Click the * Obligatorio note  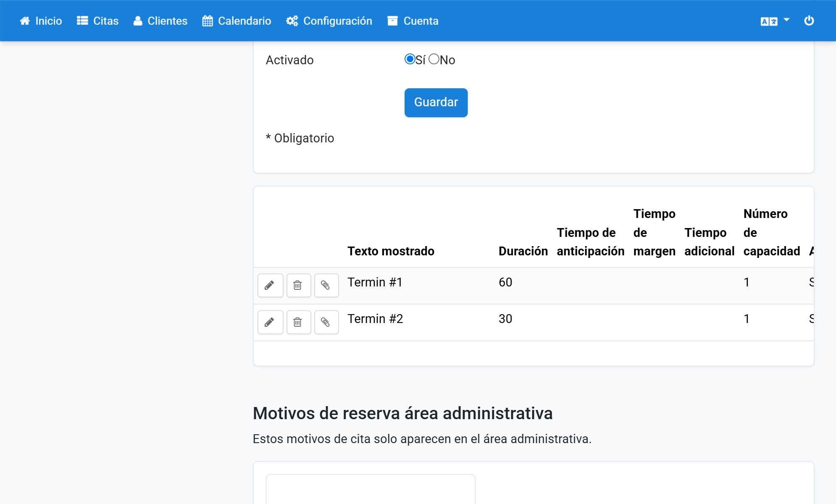pyautogui.click(x=300, y=138)
